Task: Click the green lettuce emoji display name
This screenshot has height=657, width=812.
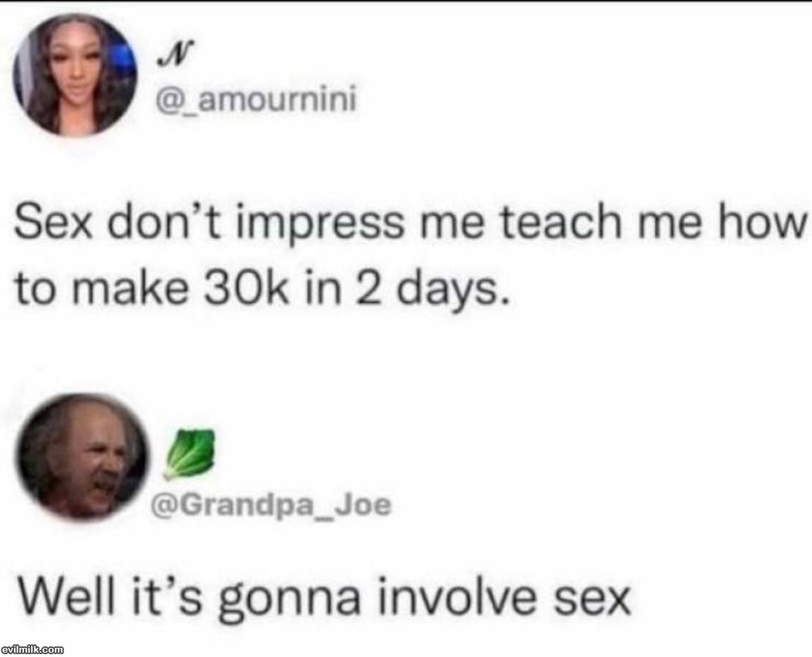Action: pos(188,454)
